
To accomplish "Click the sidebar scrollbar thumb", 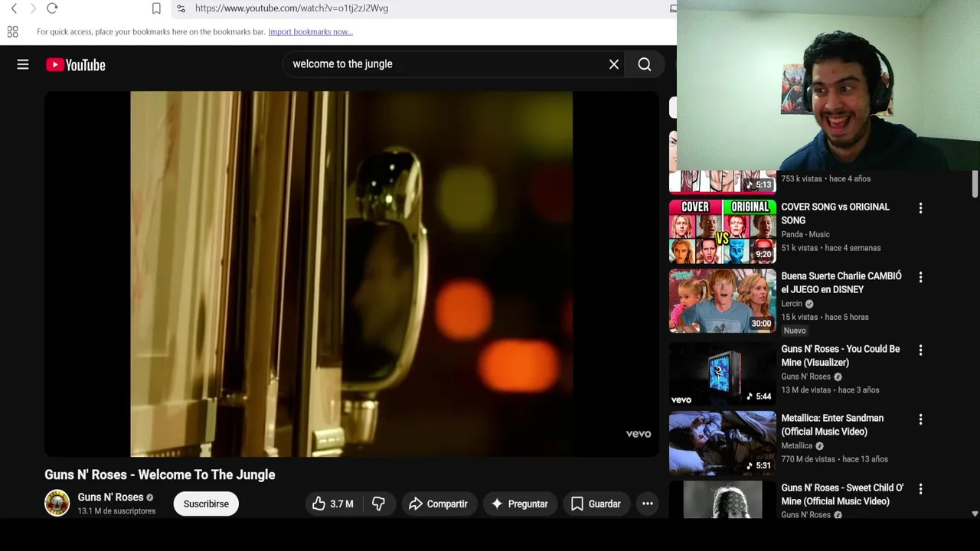I will point(975,185).
